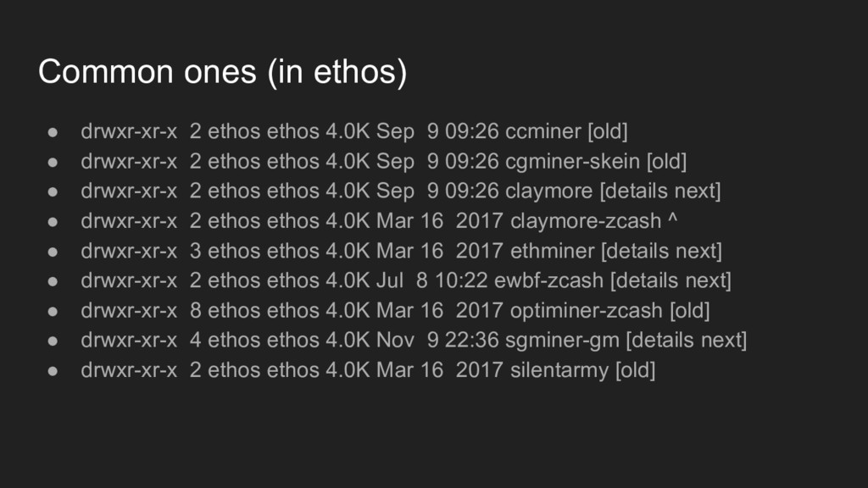The height and width of the screenshot is (488, 868).
Task: Click the bullet beside the ewbf-zcash line
Action: [53, 281]
